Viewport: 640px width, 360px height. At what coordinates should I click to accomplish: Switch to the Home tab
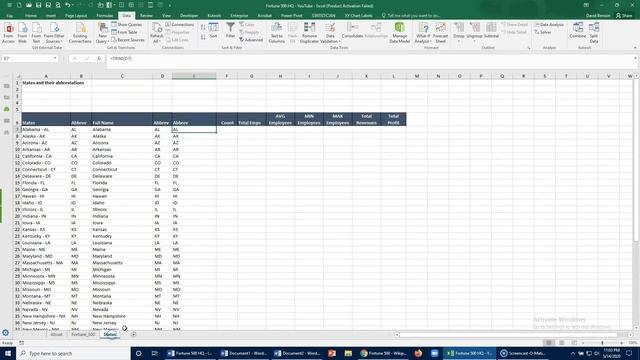[31, 16]
